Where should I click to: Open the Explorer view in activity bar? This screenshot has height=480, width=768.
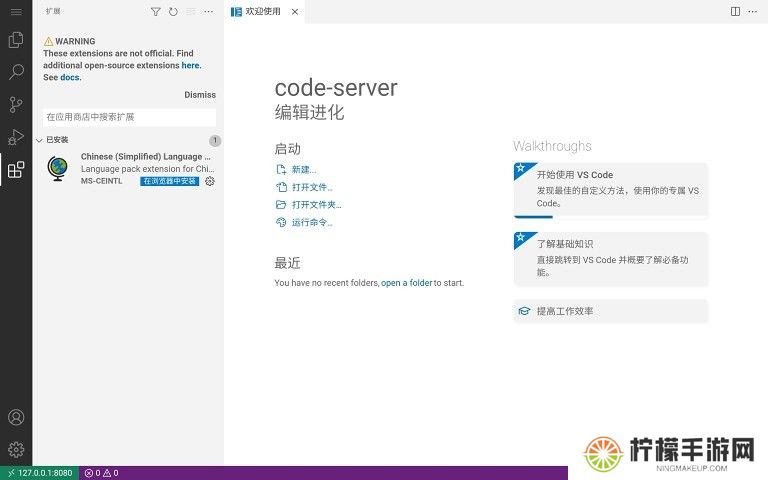coord(16,40)
